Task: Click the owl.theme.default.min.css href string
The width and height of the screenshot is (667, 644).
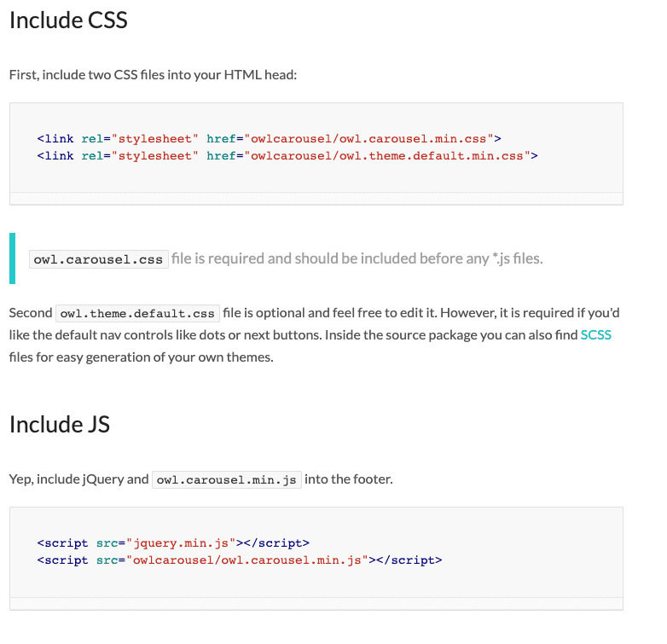Action: 387,155
